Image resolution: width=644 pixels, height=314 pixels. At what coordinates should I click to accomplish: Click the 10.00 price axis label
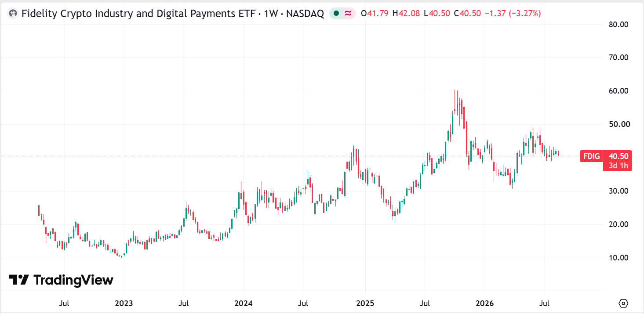click(619, 258)
